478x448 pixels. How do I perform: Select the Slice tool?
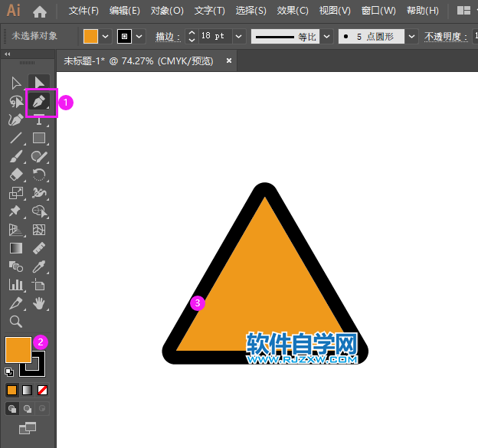point(16,303)
